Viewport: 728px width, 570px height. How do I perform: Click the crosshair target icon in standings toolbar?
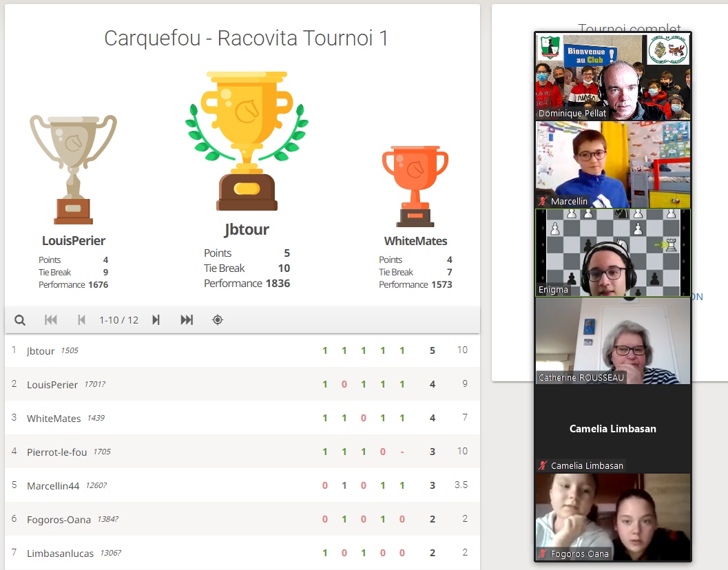(x=218, y=320)
